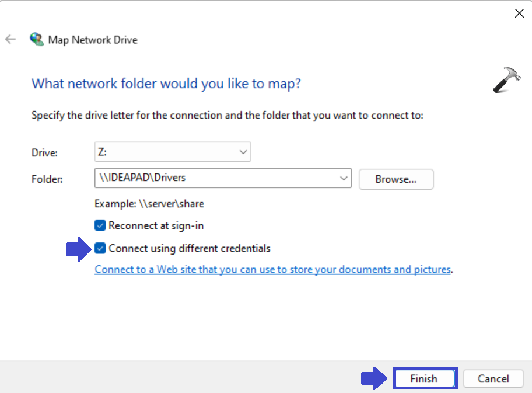Disable Connect using different credentials
The height and width of the screenshot is (393, 532).
coord(100,248)
